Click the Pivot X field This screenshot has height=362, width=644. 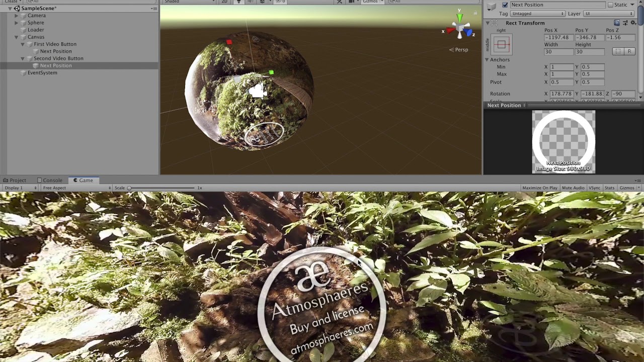[561, 82]
